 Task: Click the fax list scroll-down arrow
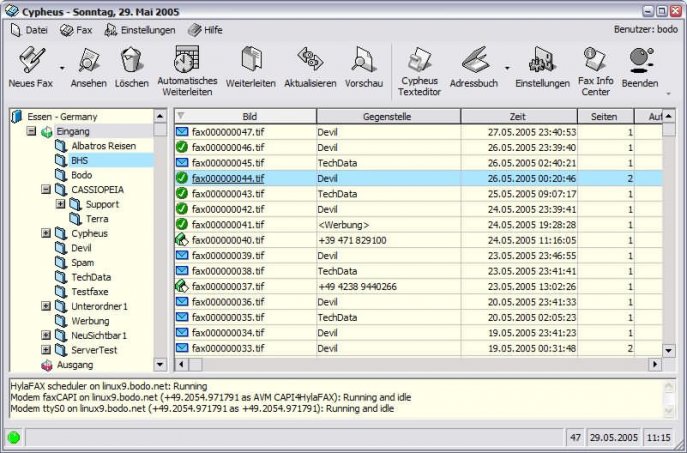tap(669, 350)
